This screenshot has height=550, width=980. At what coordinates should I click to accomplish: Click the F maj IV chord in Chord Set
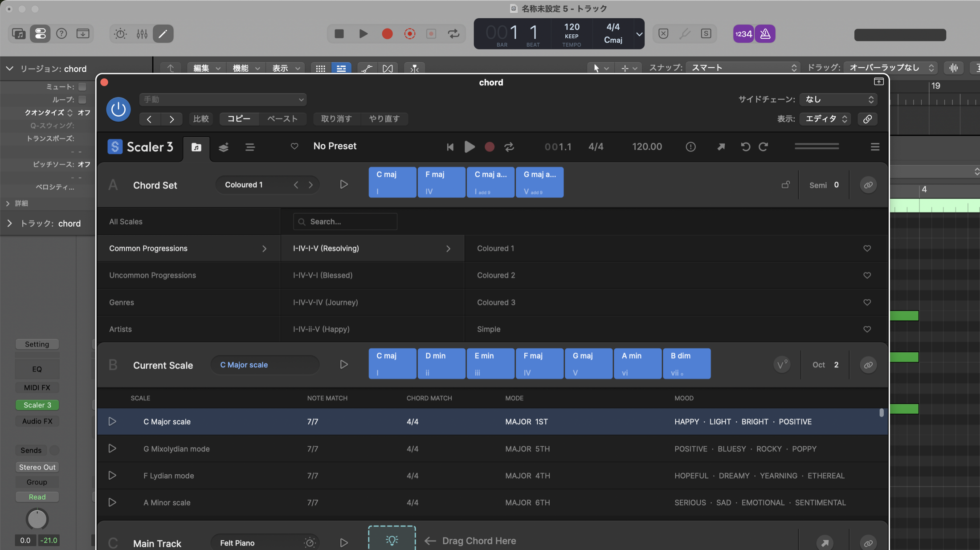point(441,182)
